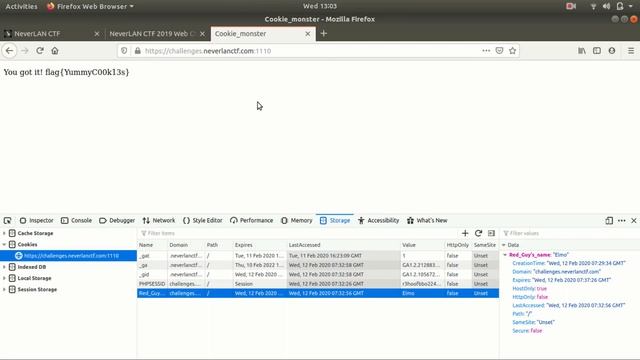Open the Style Editor tab
Screen dimensions: 640x360
[202, 220]
